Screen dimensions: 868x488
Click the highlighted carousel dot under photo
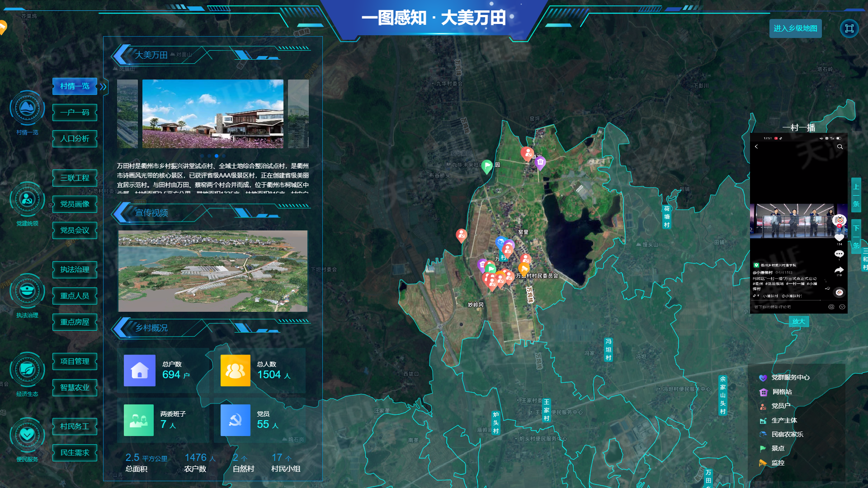pos(217,156)
